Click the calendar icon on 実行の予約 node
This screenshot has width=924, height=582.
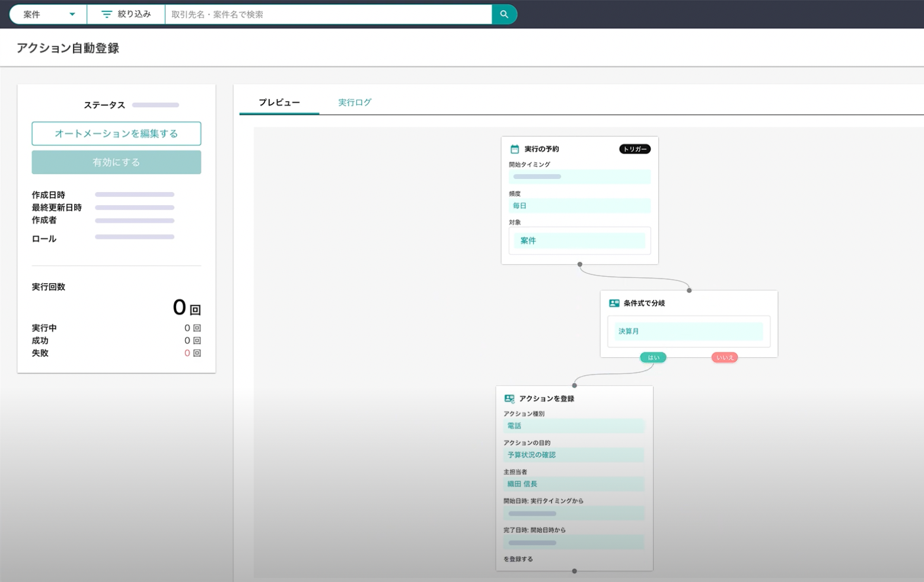(x=515, y=149)
